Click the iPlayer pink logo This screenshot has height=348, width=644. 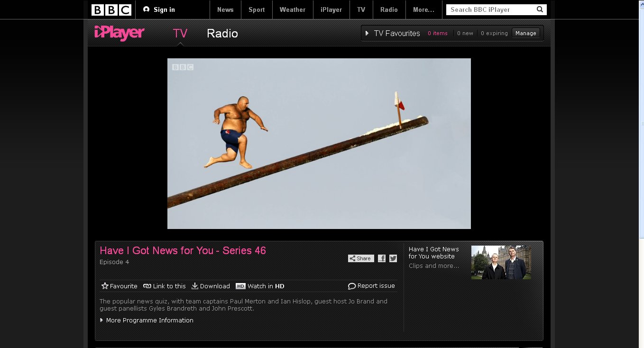pos(119,33)
